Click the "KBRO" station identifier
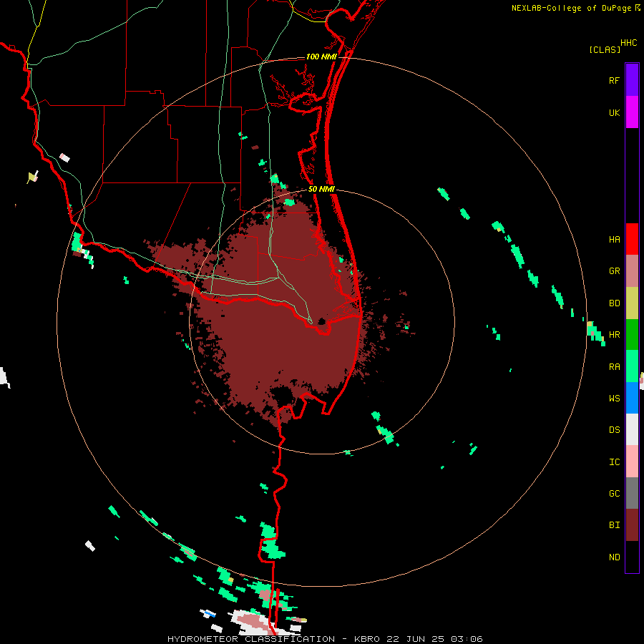644x644 pixels. (x=367, y=639)
